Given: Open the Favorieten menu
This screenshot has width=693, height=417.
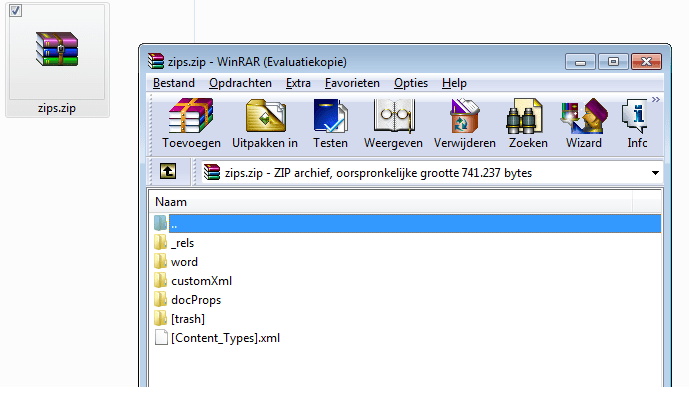Looking at the screenshot, I should (x=351, y=83).
